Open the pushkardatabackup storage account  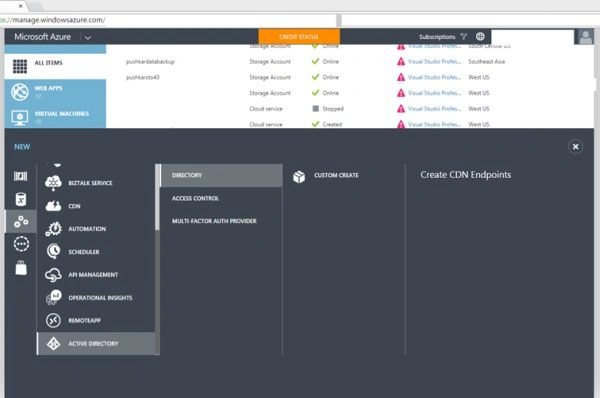pyautogui.click(x=150, y=62)
